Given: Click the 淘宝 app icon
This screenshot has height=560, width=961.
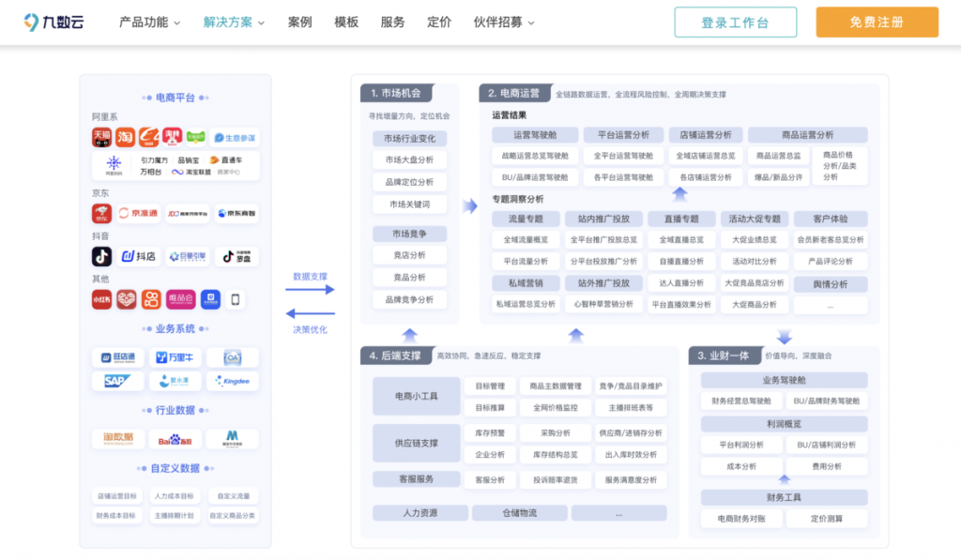Looking at the screenshot, I should click(124, 137).
